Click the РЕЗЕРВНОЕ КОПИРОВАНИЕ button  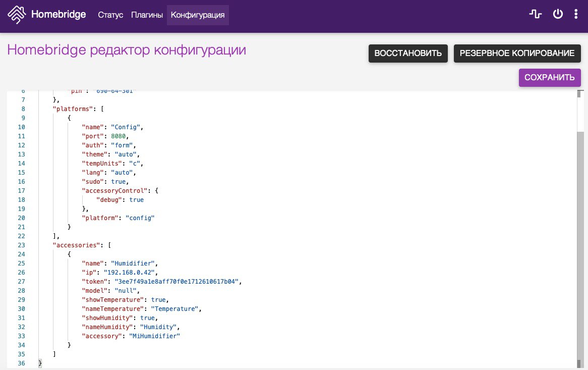[x=517, y=54]
